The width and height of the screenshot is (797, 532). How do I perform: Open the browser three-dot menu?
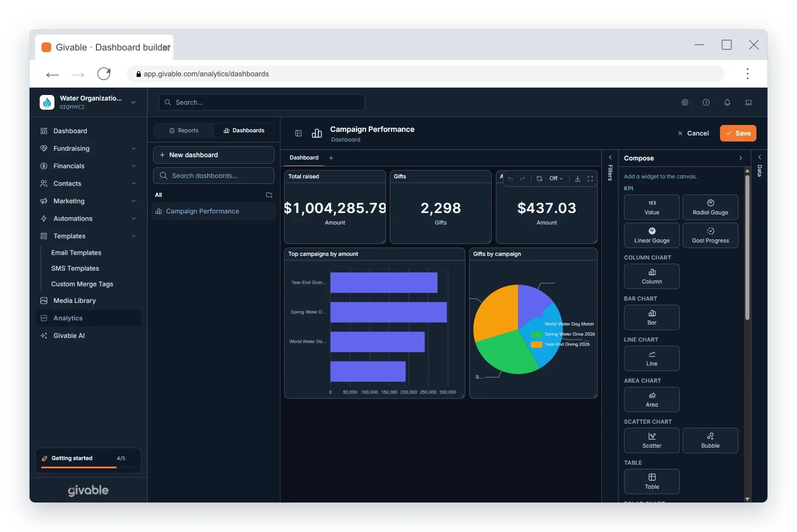748,74
